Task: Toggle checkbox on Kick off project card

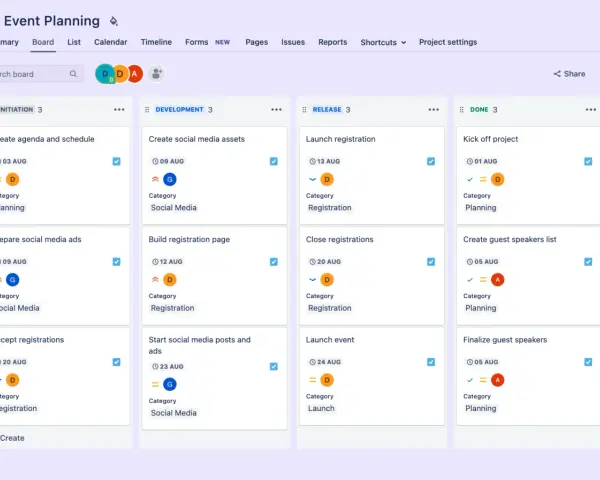Action: (588, 161)
